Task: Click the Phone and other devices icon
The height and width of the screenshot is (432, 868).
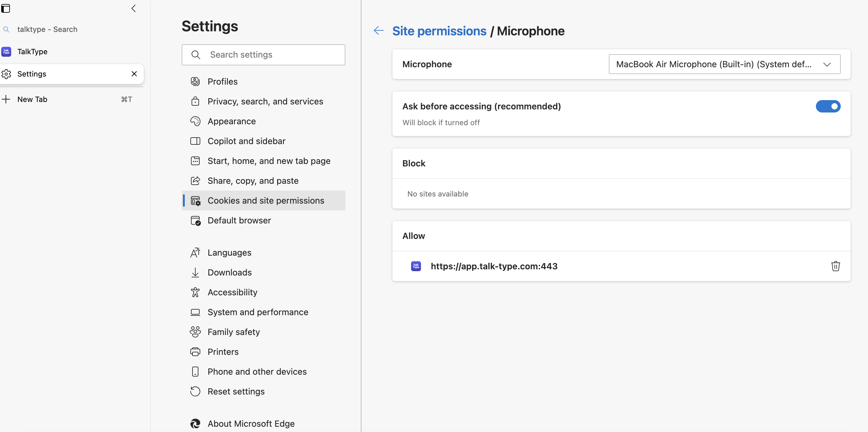Action: [195, 371]
